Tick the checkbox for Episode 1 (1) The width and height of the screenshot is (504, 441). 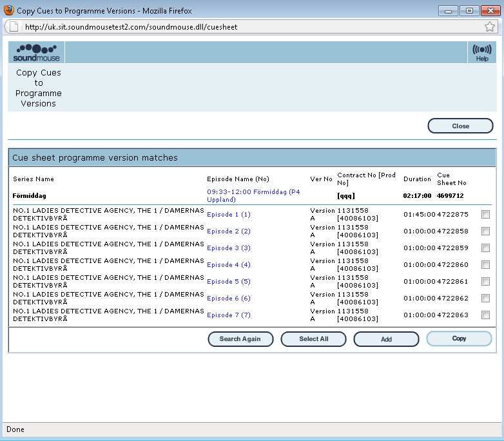pos(485,215)
